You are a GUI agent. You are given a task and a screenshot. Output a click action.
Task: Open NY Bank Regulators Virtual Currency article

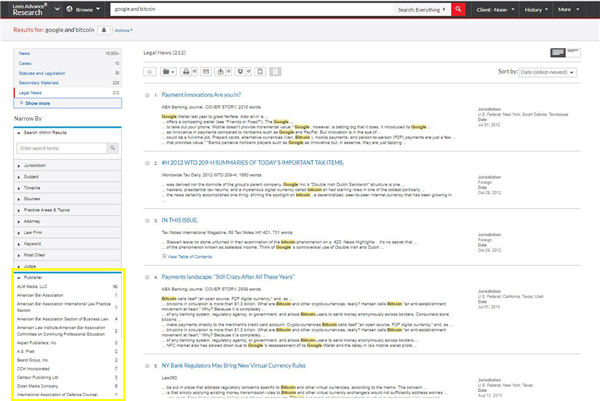click(233, 365)
